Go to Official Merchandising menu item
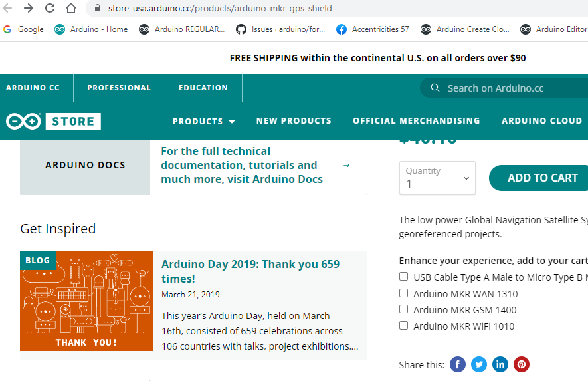Viewport: 588px width, 381px height. [416, 121]
